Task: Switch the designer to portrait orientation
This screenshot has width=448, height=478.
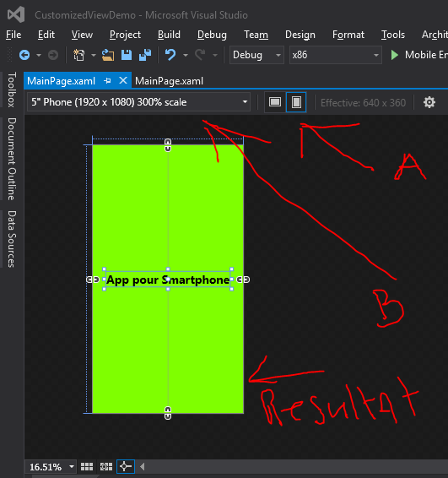Action: point(296,102)
